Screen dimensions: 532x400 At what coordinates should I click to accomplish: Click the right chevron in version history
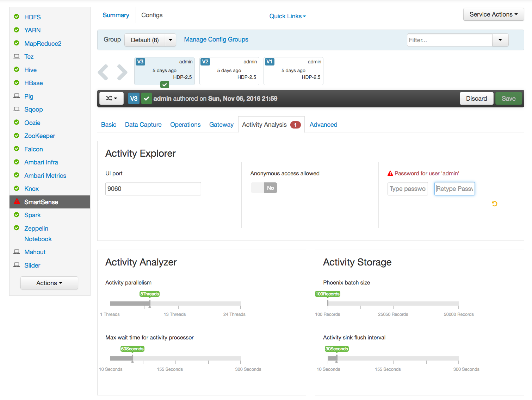pos(122,72)
